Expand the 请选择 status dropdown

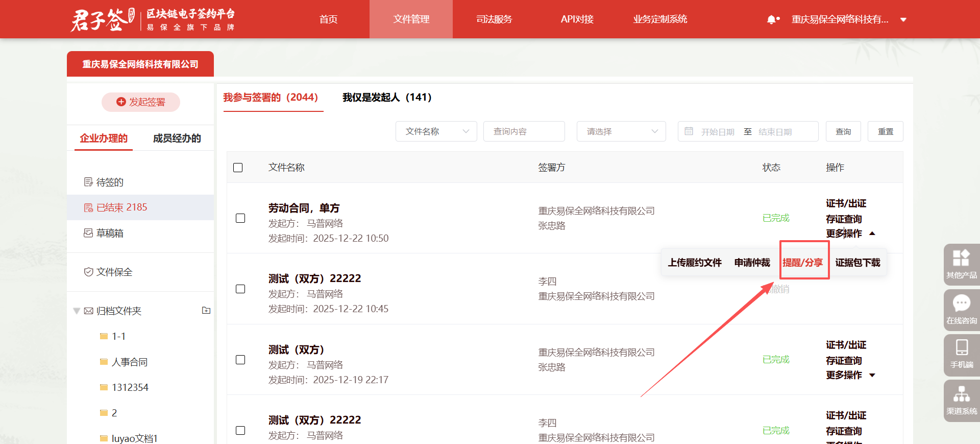click(x=621, y=131)
